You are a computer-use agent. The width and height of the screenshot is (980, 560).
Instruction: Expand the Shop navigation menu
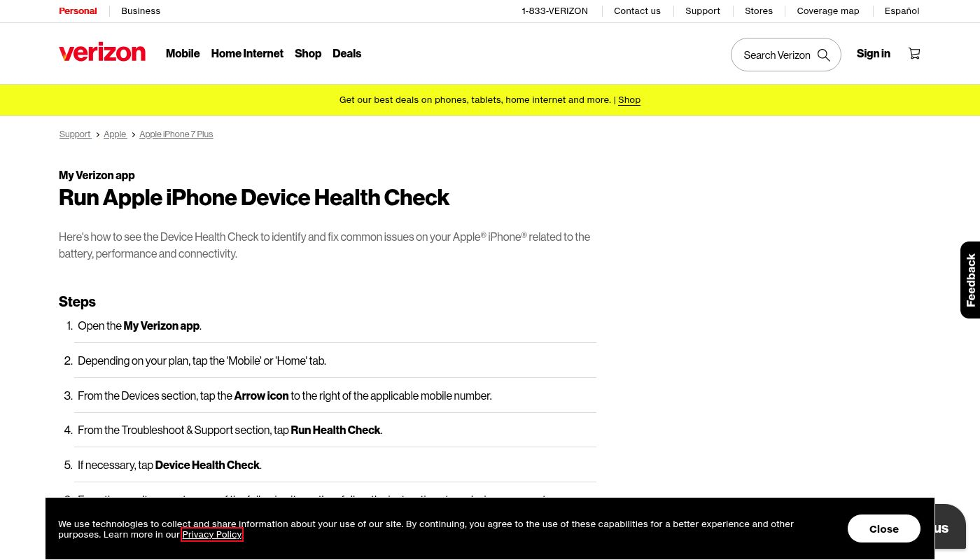pos(308,54)
